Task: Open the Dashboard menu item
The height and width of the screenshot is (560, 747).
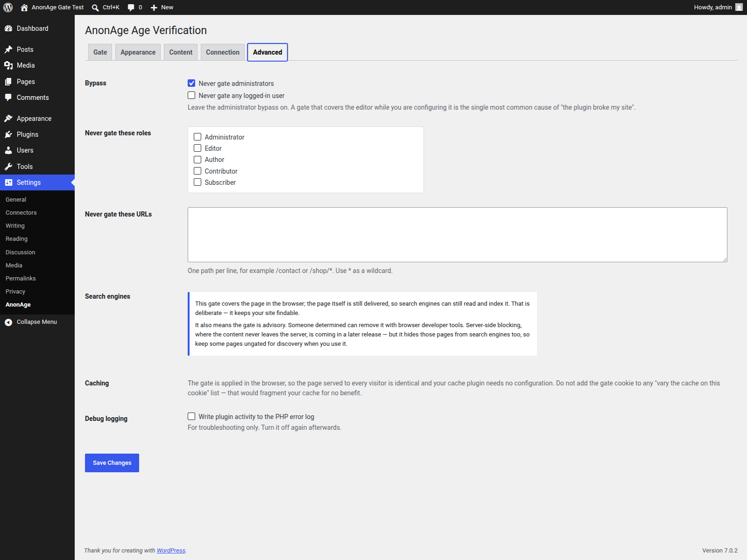Action: pyautogui.click(x=37, y=28)
